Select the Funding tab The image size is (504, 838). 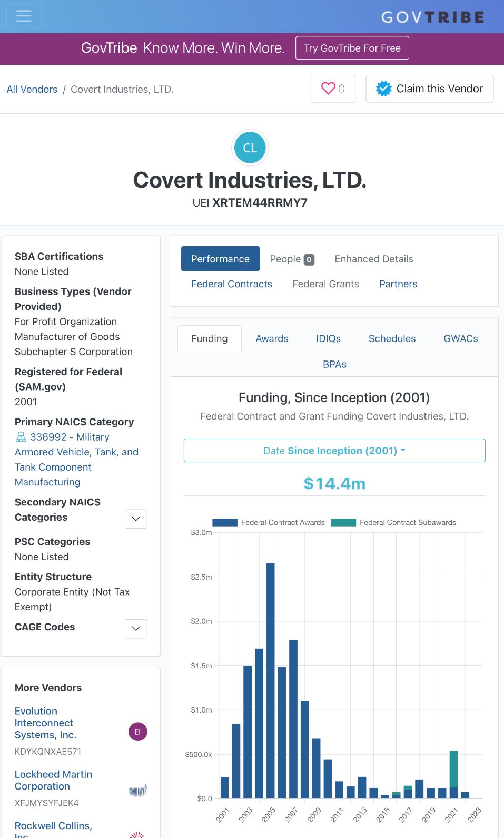(210, 338)
